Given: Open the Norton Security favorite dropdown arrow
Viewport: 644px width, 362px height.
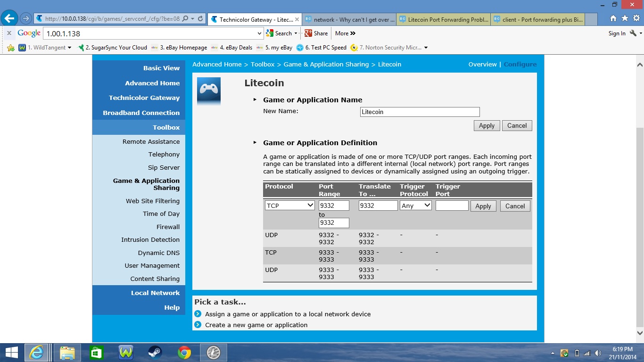Looking at the screenshot, I should pyautogui.click(x=426, y=48).
